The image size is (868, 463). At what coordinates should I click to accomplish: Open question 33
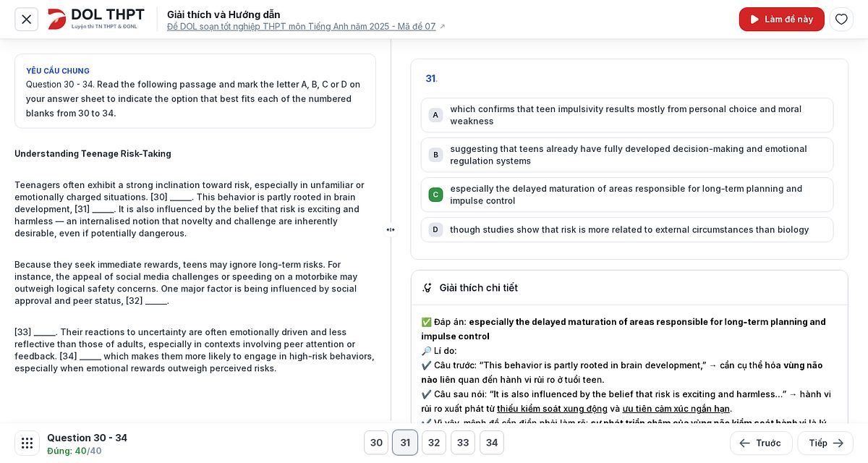coord(463,443)
